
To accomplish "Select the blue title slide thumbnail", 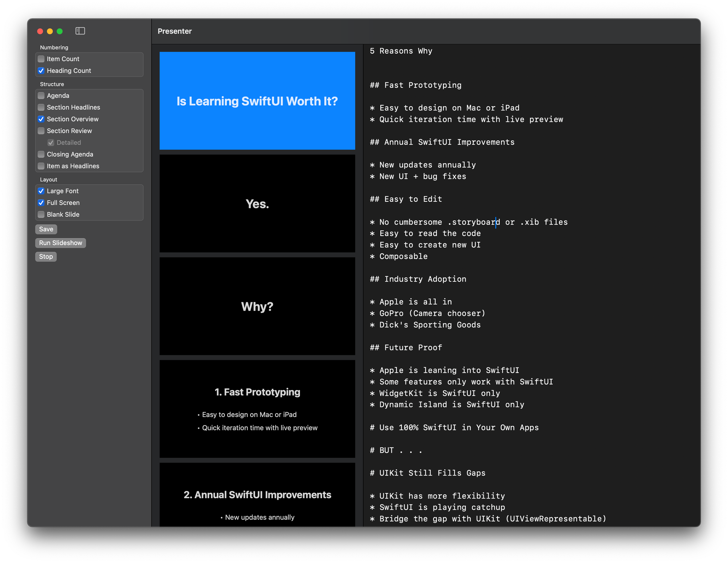I will coord(257,101).
